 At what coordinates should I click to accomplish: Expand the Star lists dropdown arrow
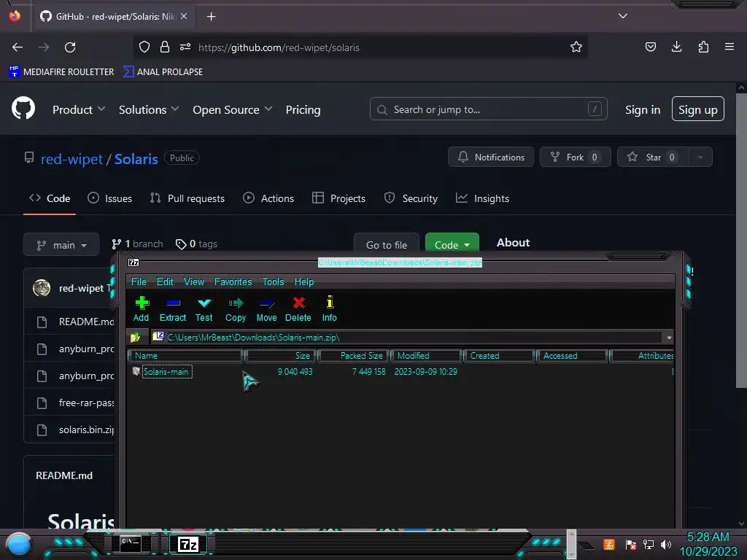[700, 157]
